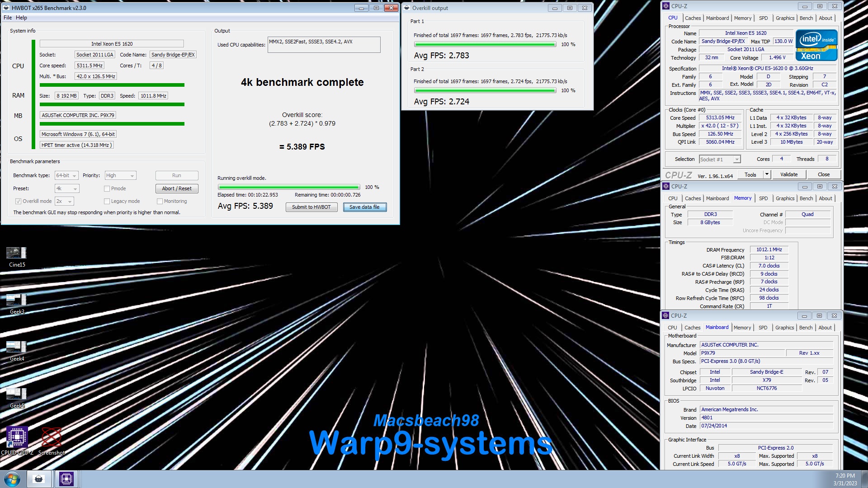Click the Close button in CPU-Z
The height and width of the screenshot is (488, 868).
pyautogui.click(x=824, y=174)
